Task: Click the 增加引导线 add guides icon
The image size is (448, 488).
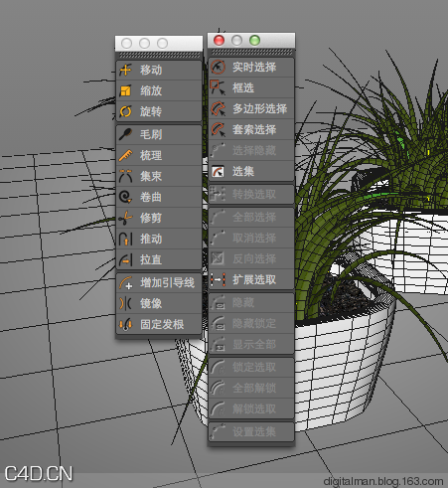Action: click(125, 283)
